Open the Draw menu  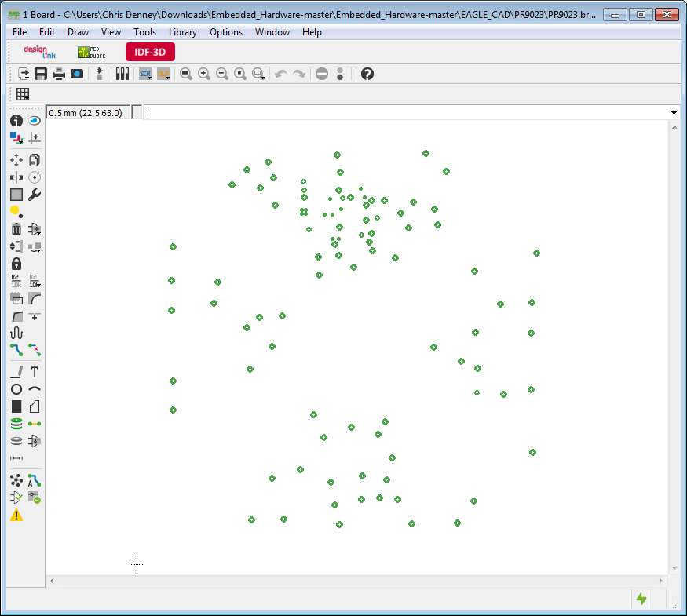point(78,32)
